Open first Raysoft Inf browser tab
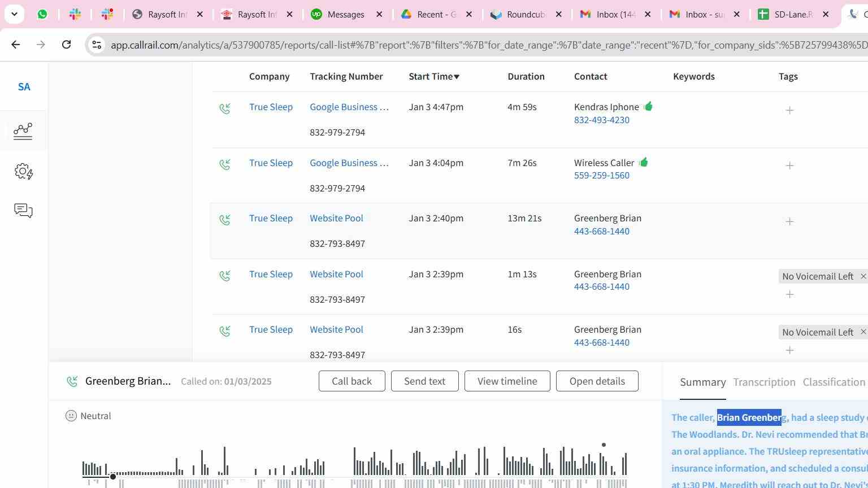The height and width of the screenshot is (488, 868). (167, 14)
